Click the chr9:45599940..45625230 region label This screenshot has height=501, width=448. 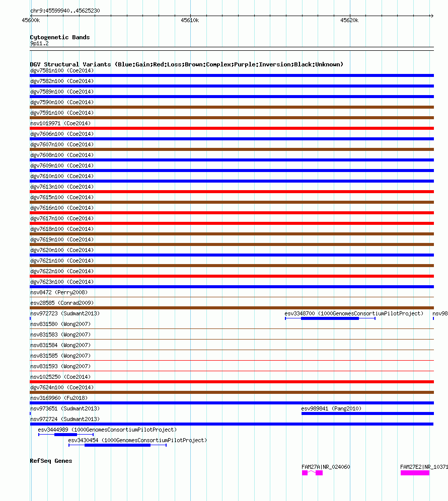tap(65, 11)
